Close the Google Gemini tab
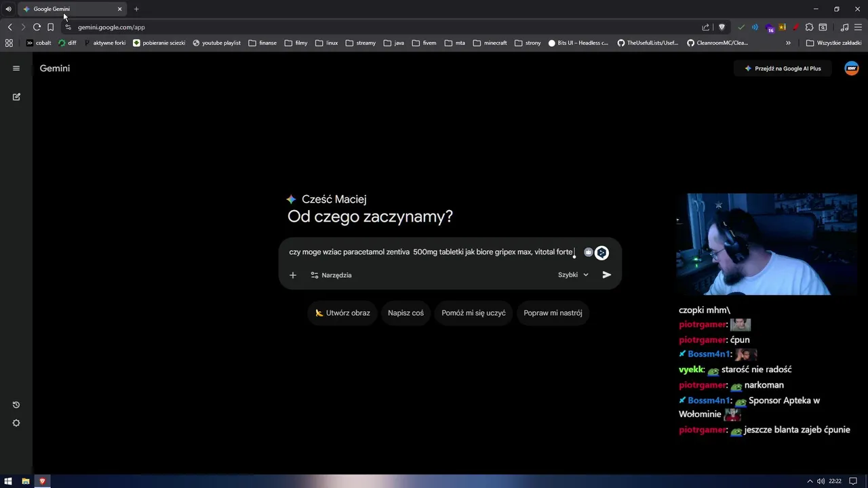868x488 pixels. pyautogui.click(x=119, y=9)
